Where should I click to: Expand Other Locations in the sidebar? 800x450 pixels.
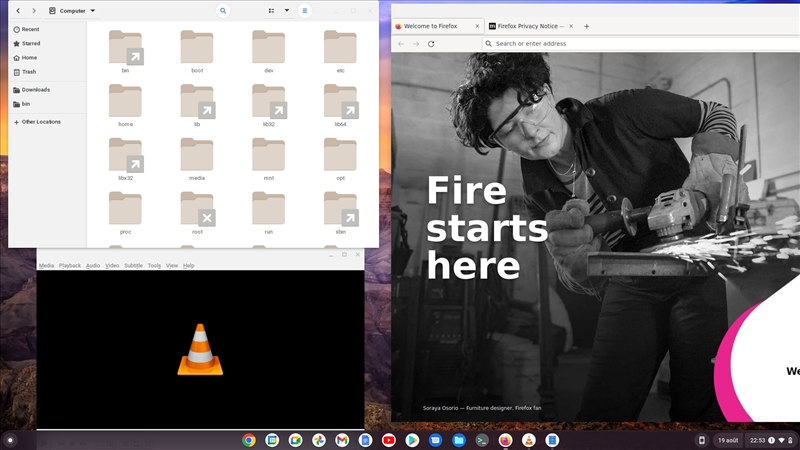tap(41, 122)
